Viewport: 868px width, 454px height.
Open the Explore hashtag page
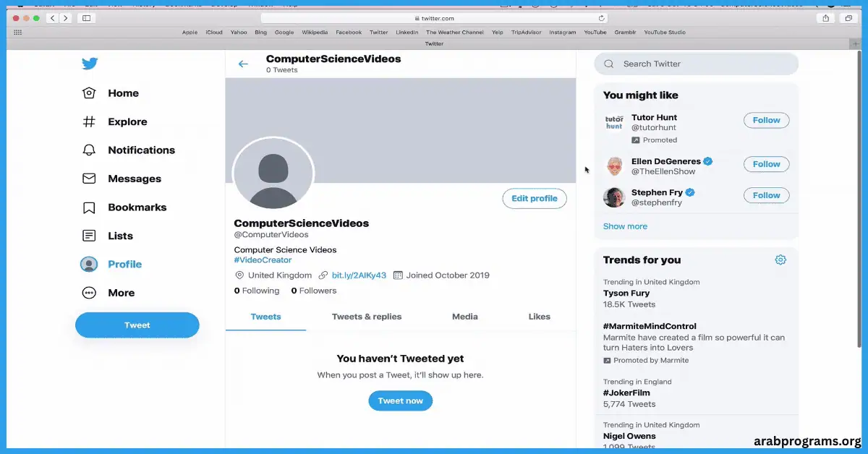(114, 121)
